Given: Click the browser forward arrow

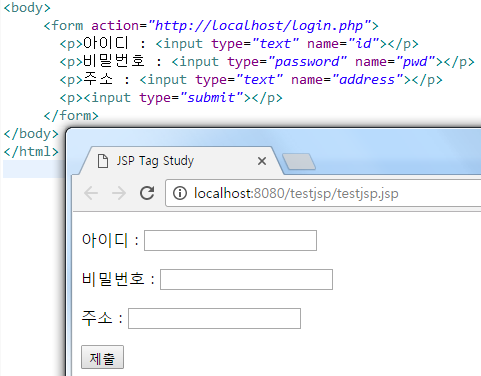Looking at the screenshot, I should (119, 193).
